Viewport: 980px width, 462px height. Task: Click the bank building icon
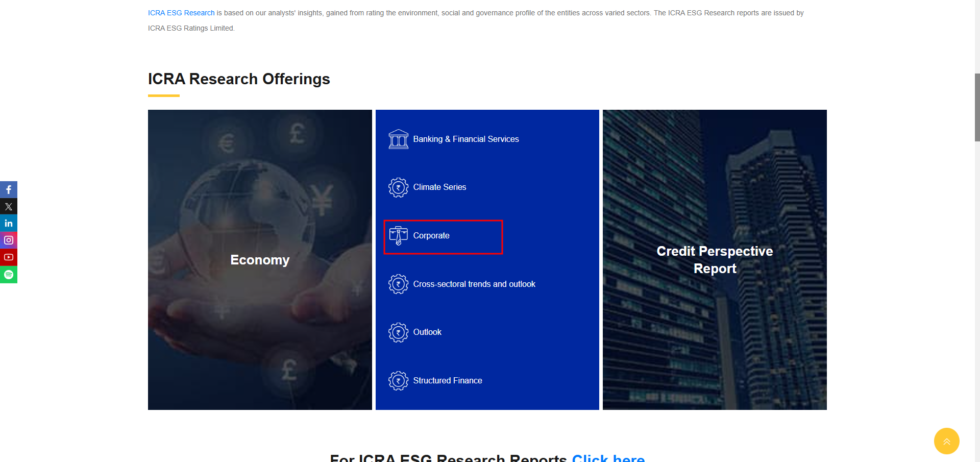tap(398, 139)
